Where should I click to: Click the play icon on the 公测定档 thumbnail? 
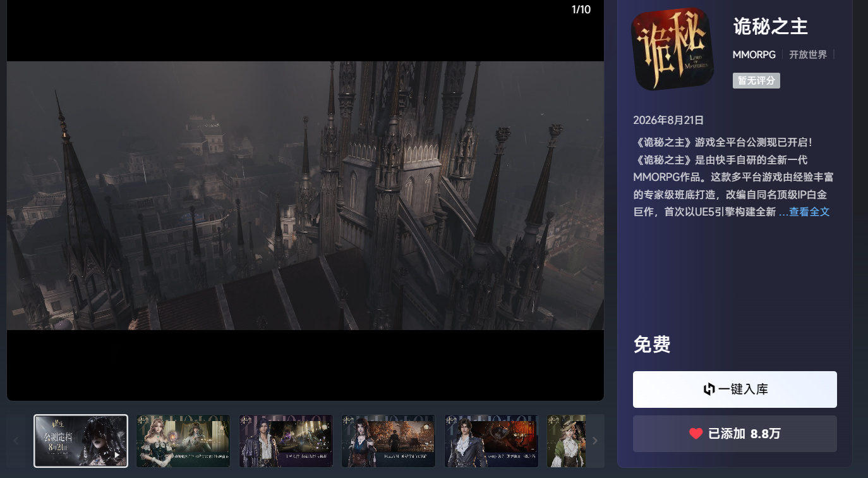(117, 455)
